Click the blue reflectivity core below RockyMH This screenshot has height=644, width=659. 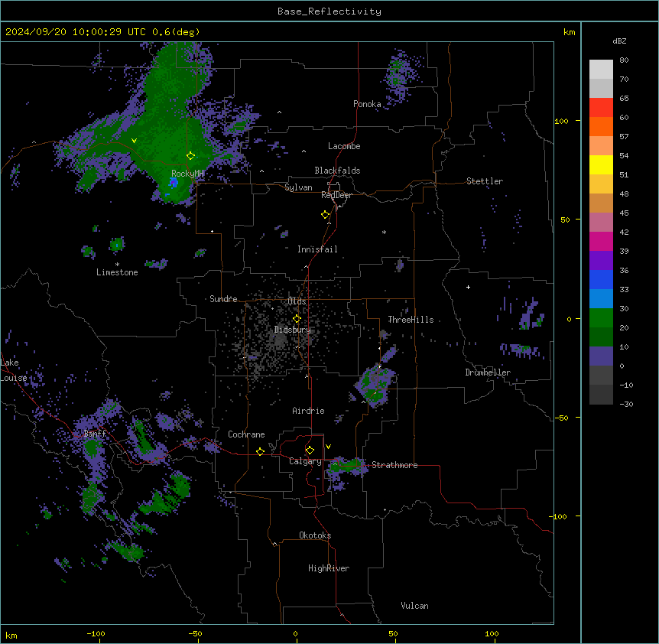tap(173, 183)
